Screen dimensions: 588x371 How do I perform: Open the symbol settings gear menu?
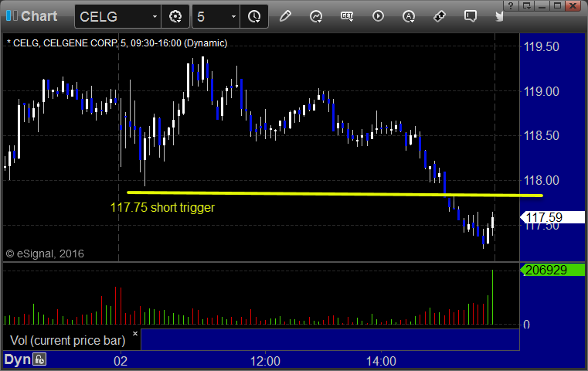pos(175,16)
